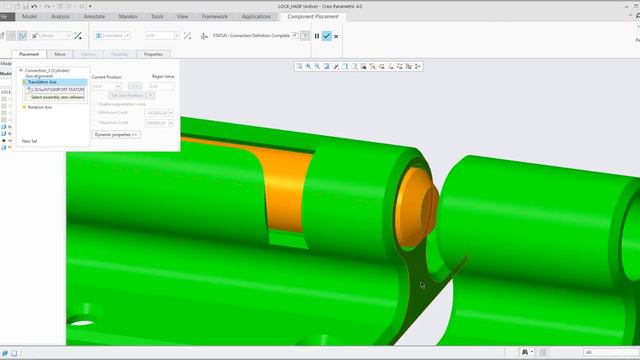Flip connection orientation next to Cylinder dropdown
Viewport: 640px width, 360px height.
78,36
